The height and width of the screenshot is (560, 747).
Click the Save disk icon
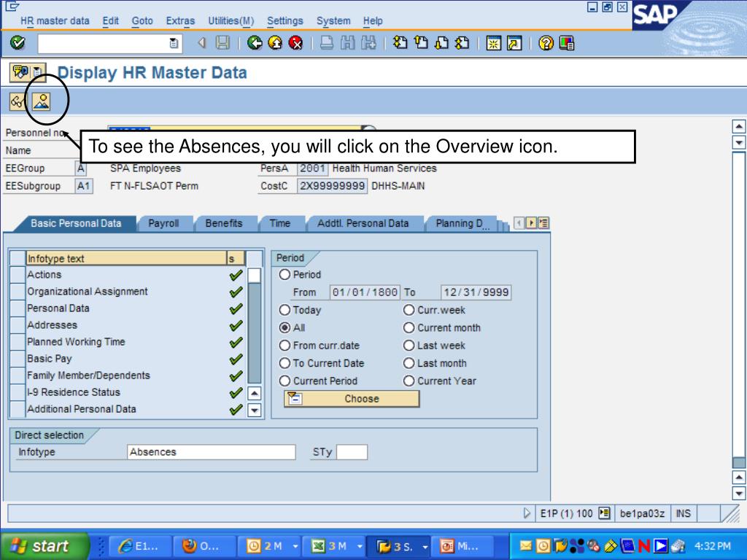coord(222,43)
